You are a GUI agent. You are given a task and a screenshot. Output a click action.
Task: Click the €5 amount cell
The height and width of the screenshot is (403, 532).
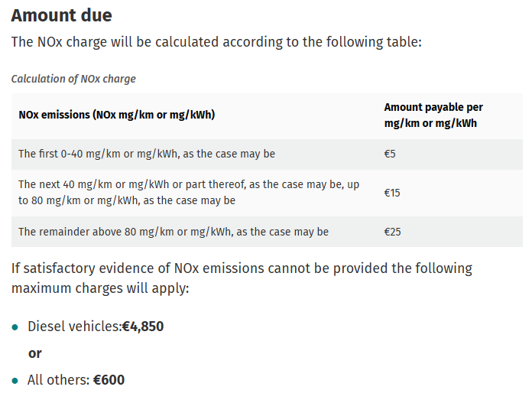click(390, 154)
